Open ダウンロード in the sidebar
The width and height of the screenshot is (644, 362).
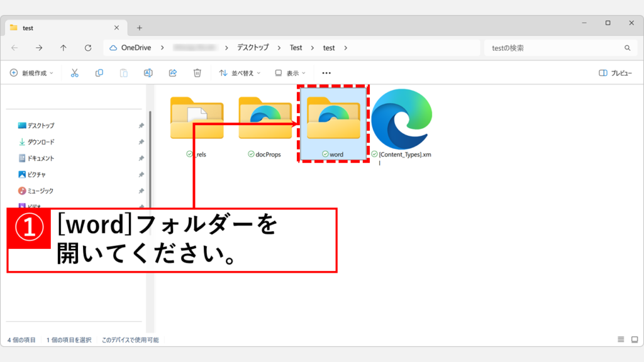36,142
